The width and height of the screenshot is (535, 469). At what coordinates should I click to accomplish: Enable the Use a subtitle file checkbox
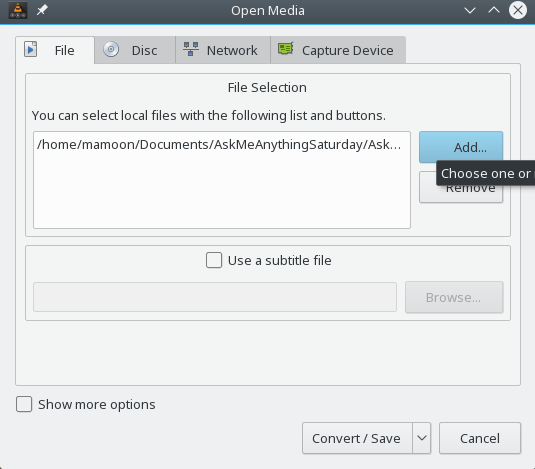tap(214, 260)
